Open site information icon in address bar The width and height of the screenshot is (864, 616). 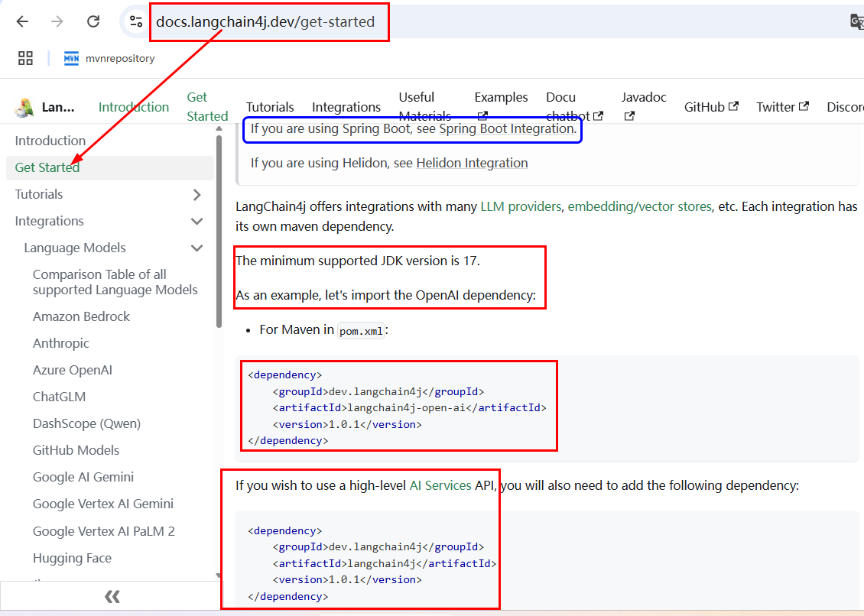click(x=135, y=21)
